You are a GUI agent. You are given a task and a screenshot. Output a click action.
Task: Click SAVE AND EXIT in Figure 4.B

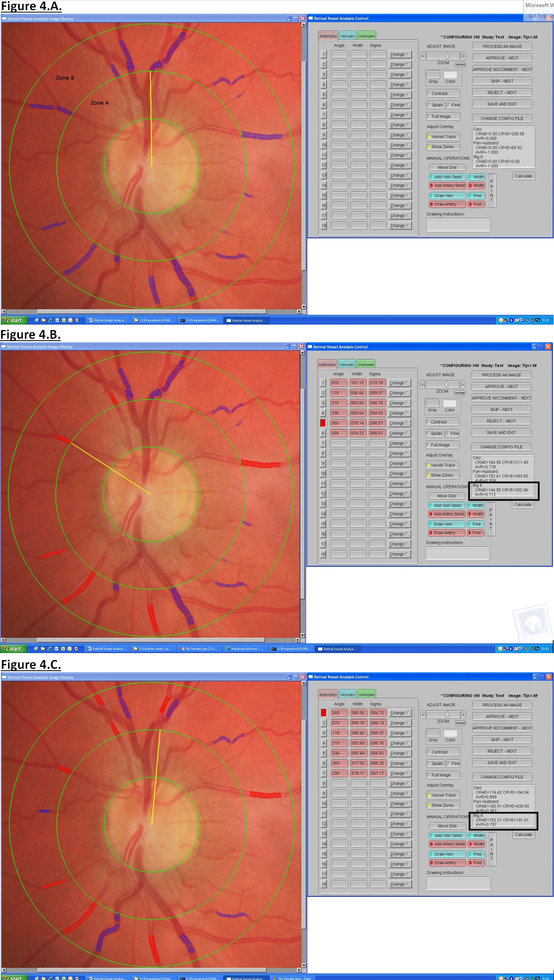pyautogui.click(x=501, y=433)
